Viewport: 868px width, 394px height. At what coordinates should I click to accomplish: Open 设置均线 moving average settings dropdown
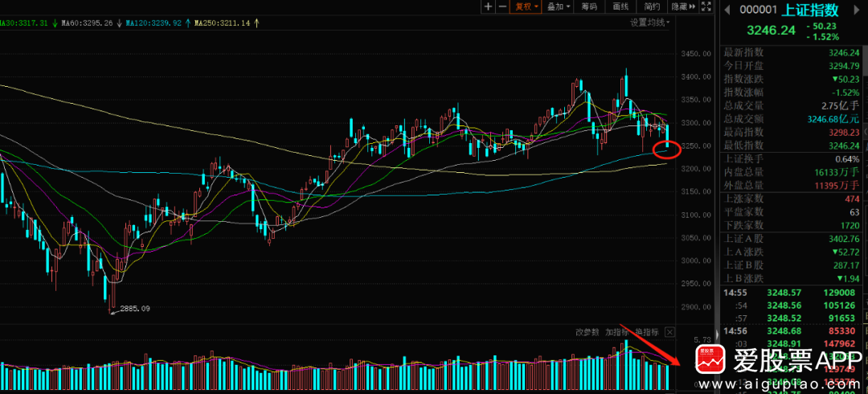pyautogui.click(x=650, y=23)
